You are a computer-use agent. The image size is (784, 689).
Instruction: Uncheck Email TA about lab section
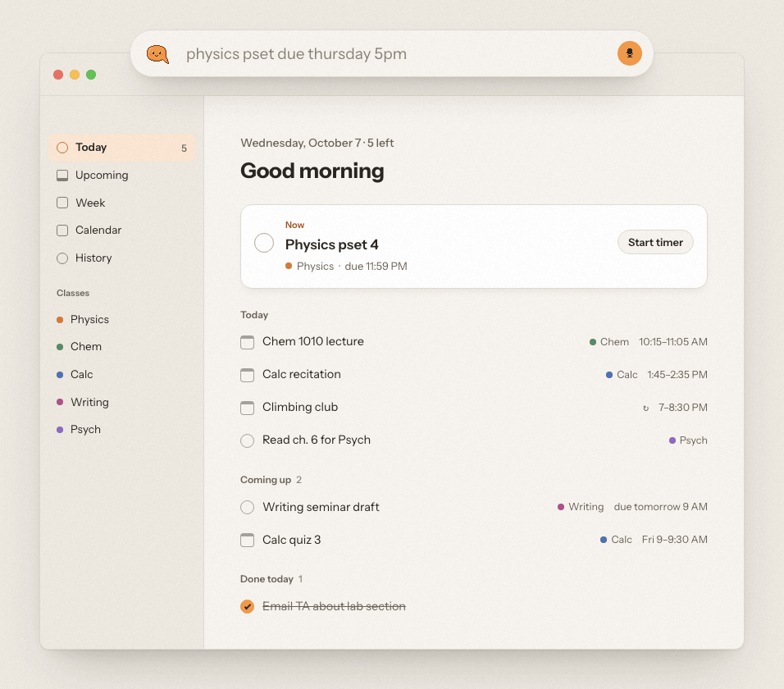247,606
